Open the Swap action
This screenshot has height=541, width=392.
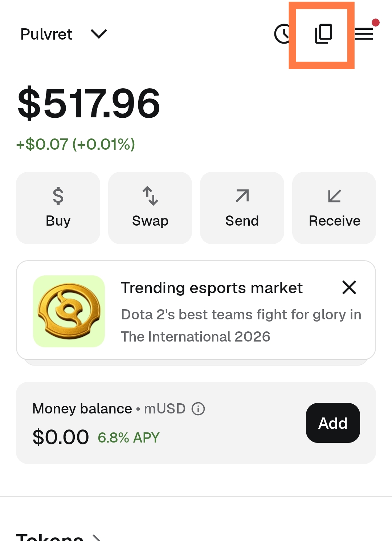coord(150,208)
